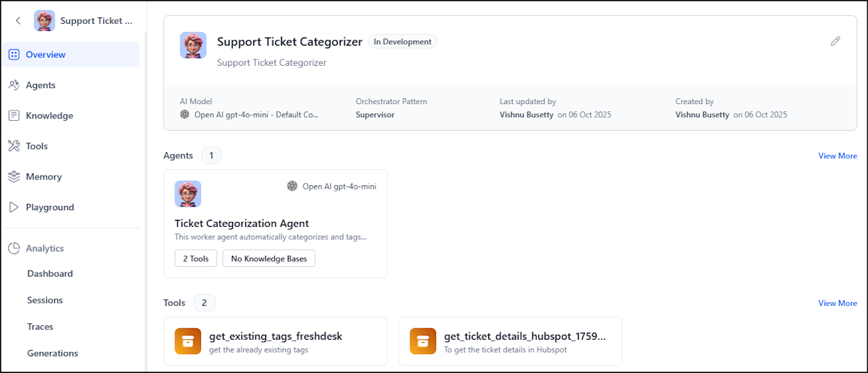
Task: Click the Playground play icon
Action: 14,207
